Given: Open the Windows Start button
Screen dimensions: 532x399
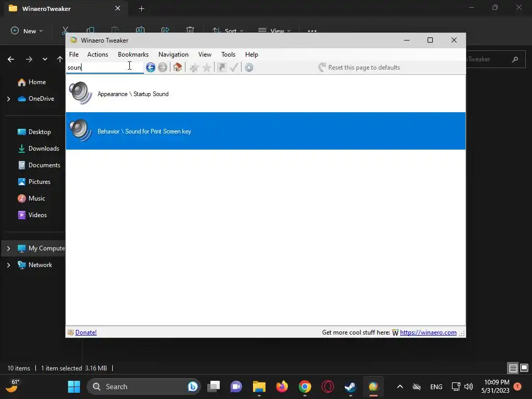Looking at the screenshot, I should pos(74,387).
